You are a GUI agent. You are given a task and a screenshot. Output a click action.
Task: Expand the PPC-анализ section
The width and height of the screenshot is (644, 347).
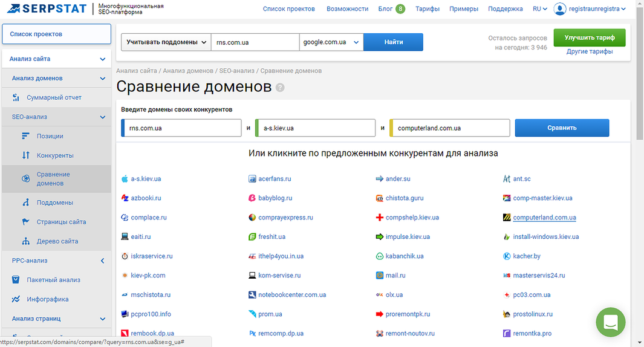(103, 261)
